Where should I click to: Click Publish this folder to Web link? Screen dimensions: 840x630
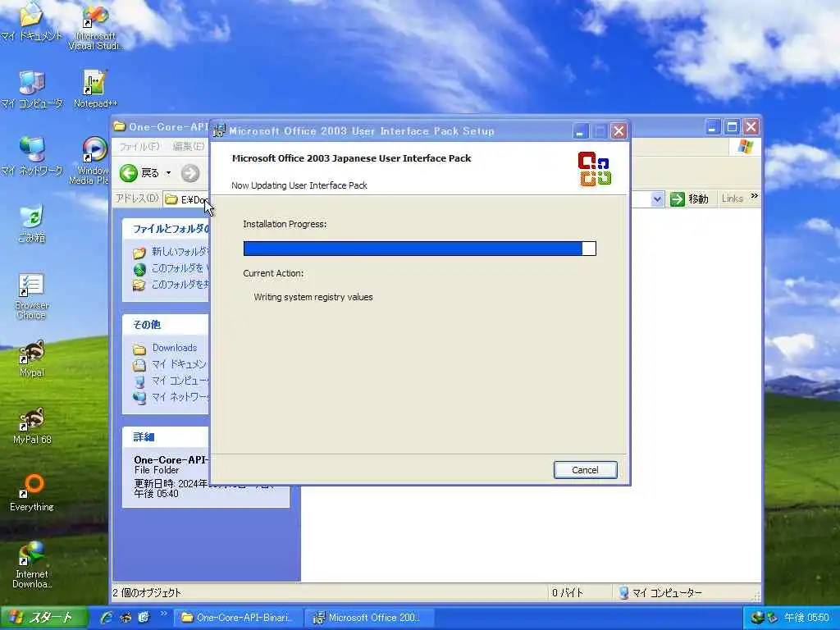[171, 268]
